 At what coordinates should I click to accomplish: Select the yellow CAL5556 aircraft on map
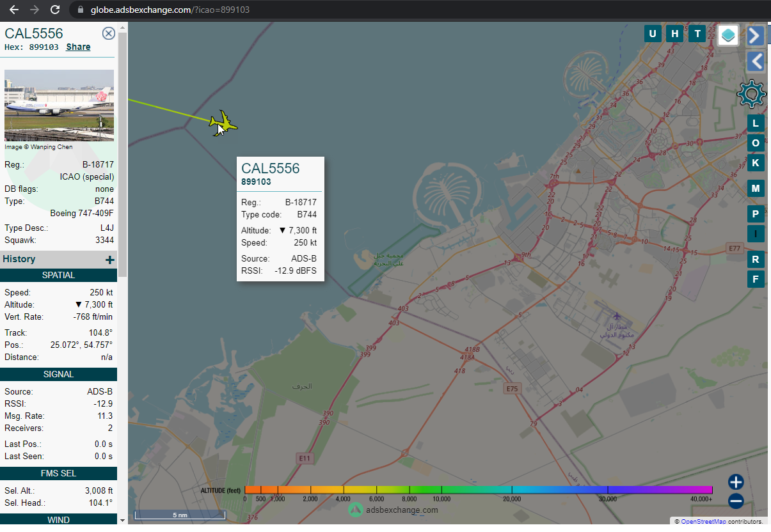click(x=223, y=123)
